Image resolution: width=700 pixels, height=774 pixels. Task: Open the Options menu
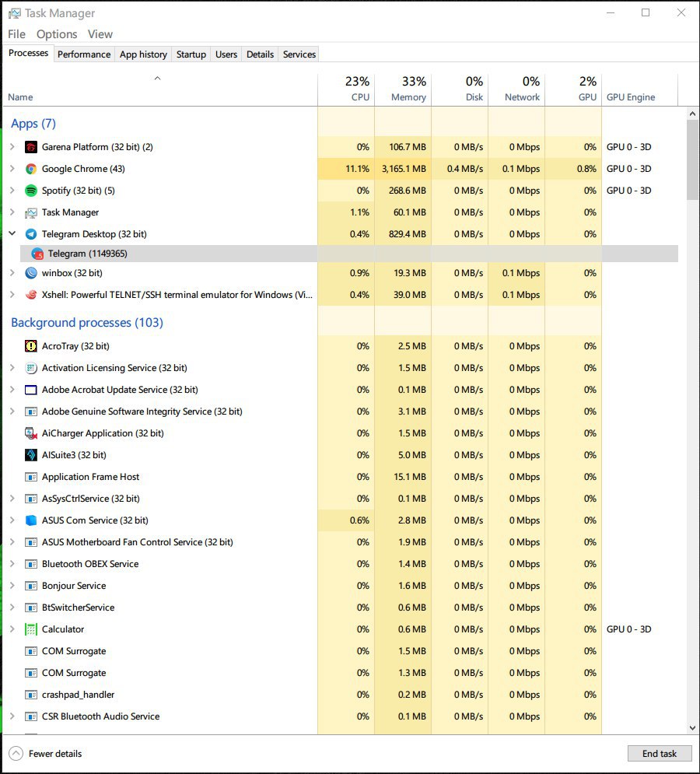point(57,34)
